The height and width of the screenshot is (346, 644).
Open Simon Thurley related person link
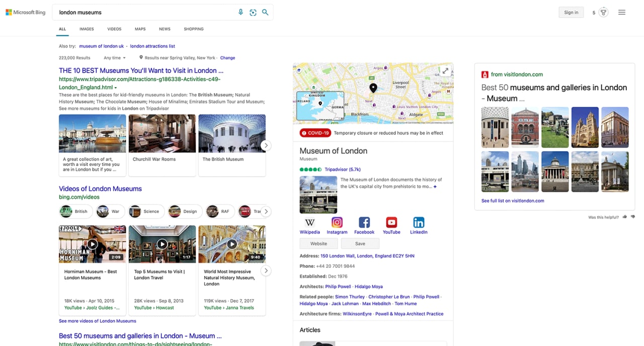[350, 297]
